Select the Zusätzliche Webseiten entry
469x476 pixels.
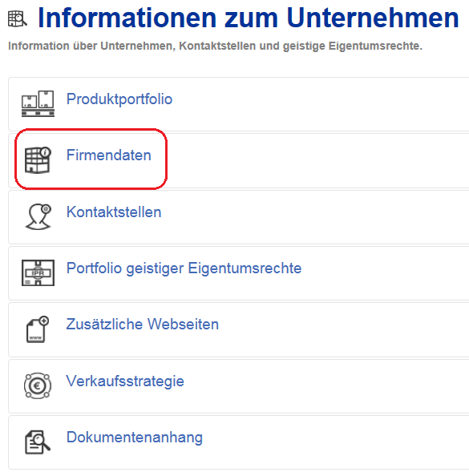pos(143,324)
